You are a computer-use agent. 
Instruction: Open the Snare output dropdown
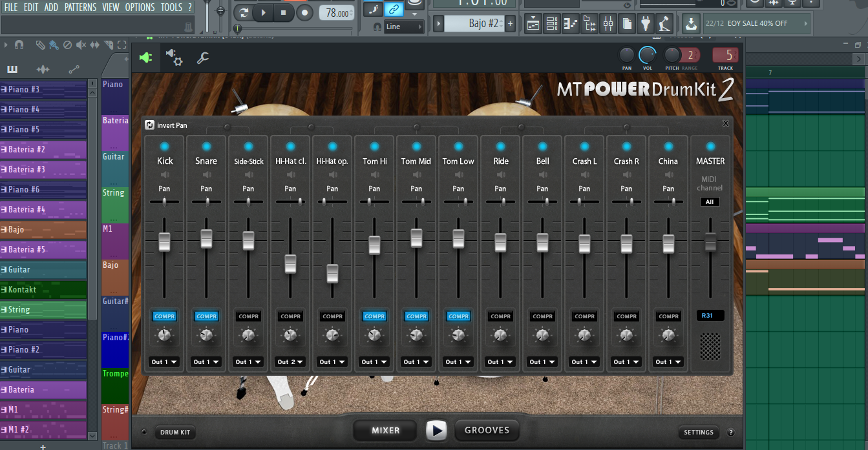coord(206,362)
